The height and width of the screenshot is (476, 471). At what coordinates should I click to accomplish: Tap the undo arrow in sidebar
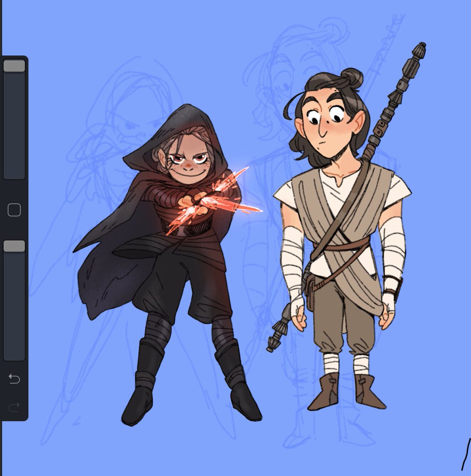(14, 379)
